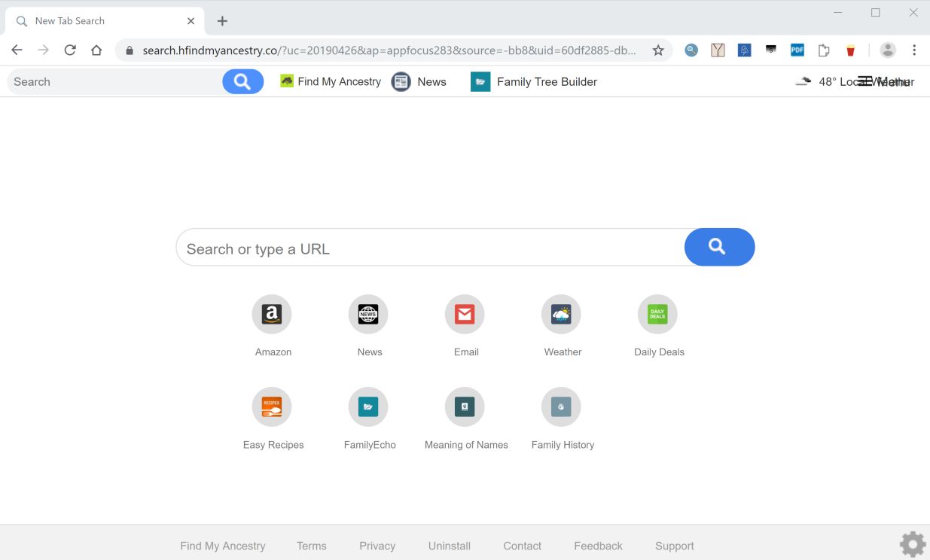Go back with the browser back arrow
This screenshot has height=560, width=930.
17,50
